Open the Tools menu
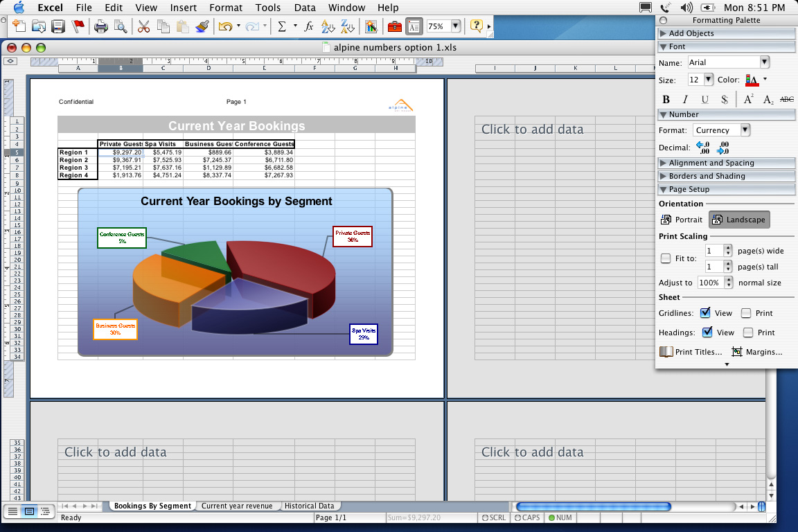 pyautogui.click(x=268, y=8)
